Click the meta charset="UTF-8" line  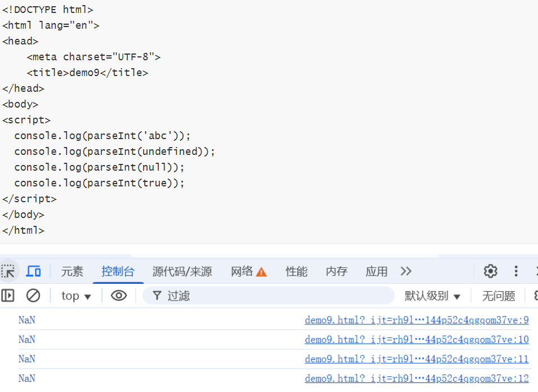(x=94, y=57)
